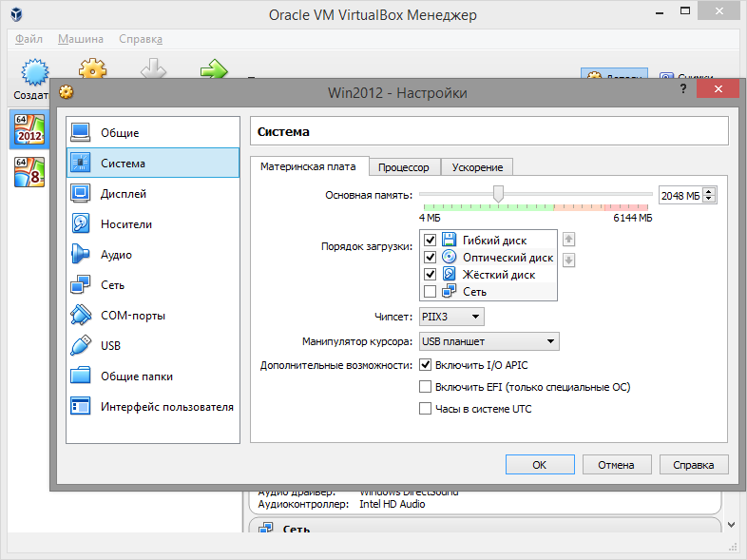Click the Жёсткий диск boot icon
Viewport: 747px width, 560px height.
449,274
